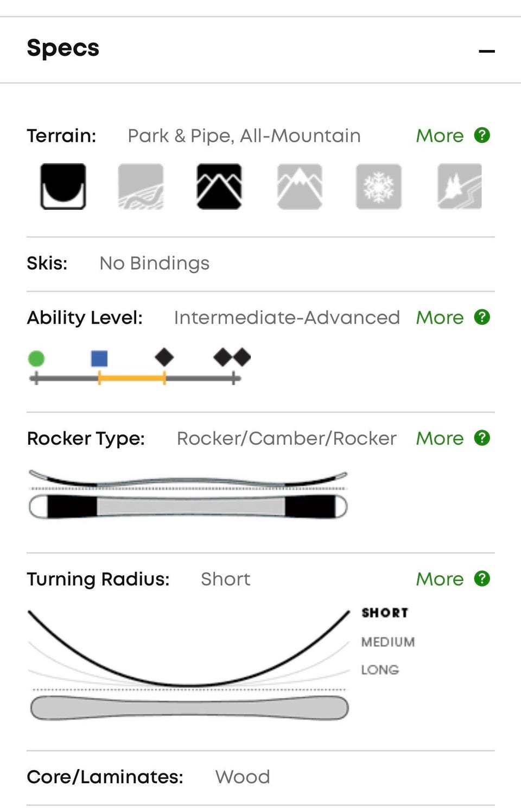This screenshot has width=521, height=812.
Task: Click the greyed big mountain terrain icon
Action: [x=300, y=186]
